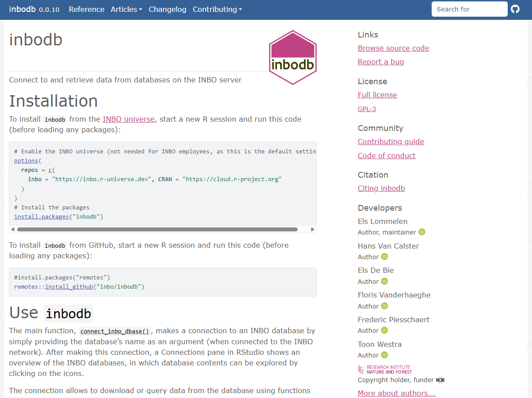Expand the Contributing dropdown menu
The height and width of the screenshot is (398, 532).
point(218,9)
